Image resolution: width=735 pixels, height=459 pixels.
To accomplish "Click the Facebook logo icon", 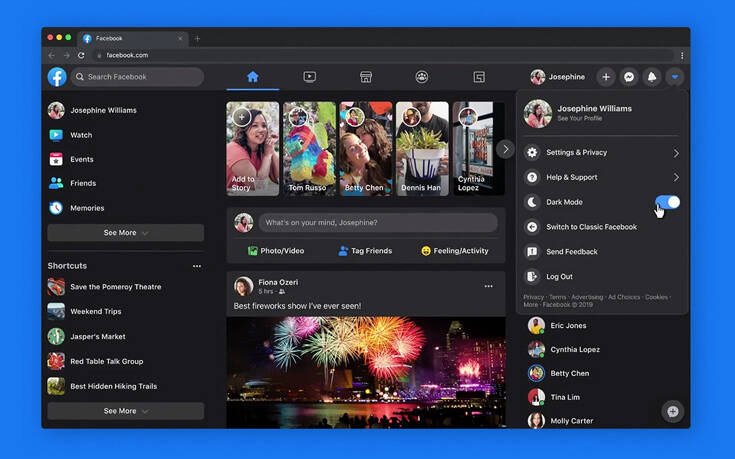I will point(57,77).
